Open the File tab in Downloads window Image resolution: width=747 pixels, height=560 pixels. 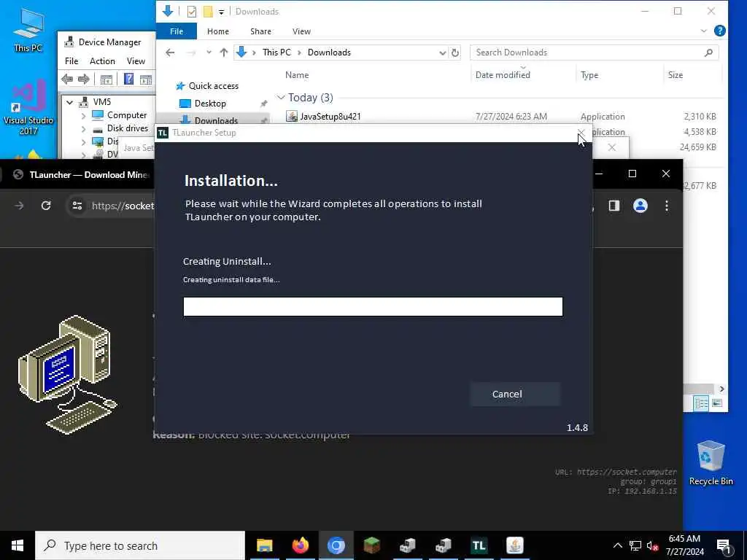coord(177,31)
